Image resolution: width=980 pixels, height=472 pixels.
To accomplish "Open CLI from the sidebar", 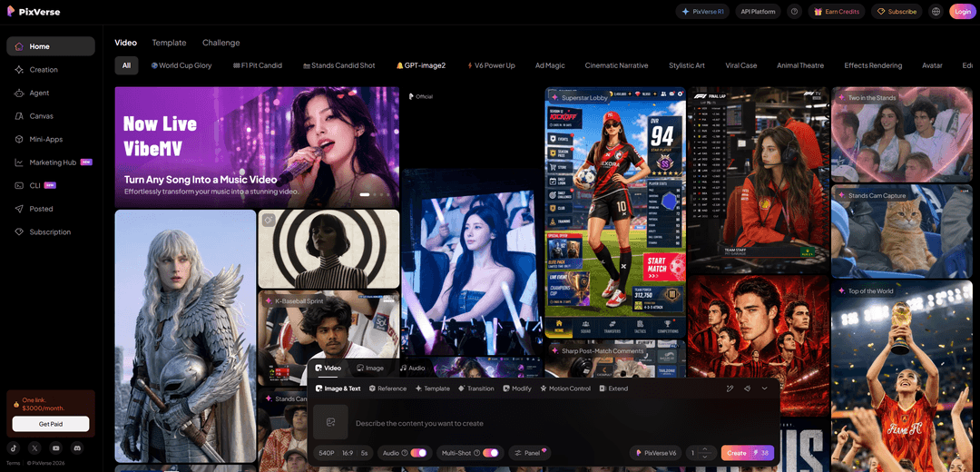I will (x=51, y=185).
